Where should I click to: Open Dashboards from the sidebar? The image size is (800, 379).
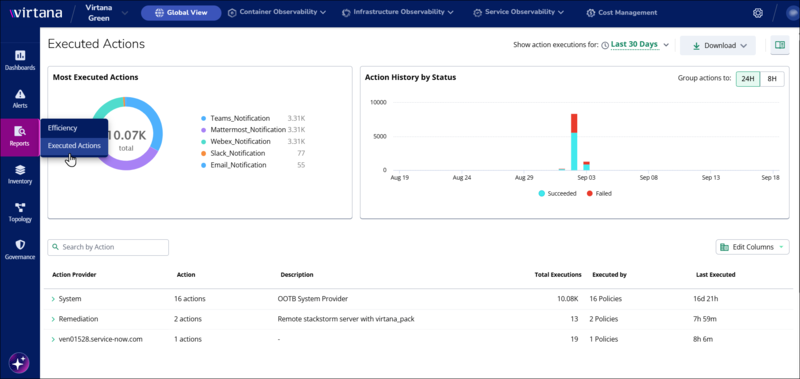20,60
